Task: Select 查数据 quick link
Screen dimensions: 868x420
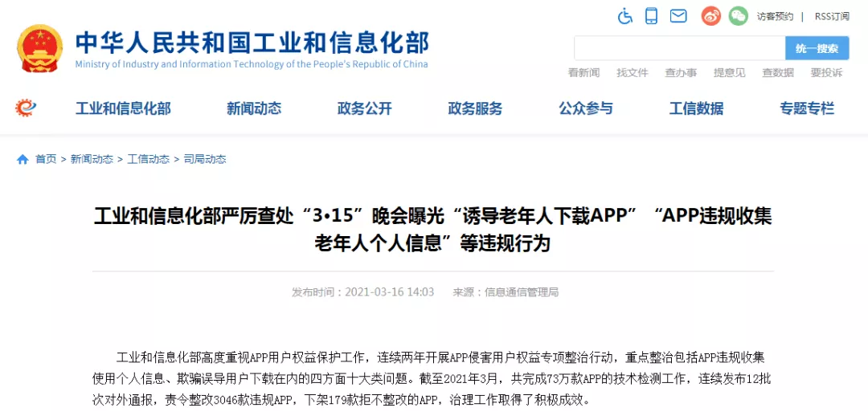Action: click(x=778, y=72)
